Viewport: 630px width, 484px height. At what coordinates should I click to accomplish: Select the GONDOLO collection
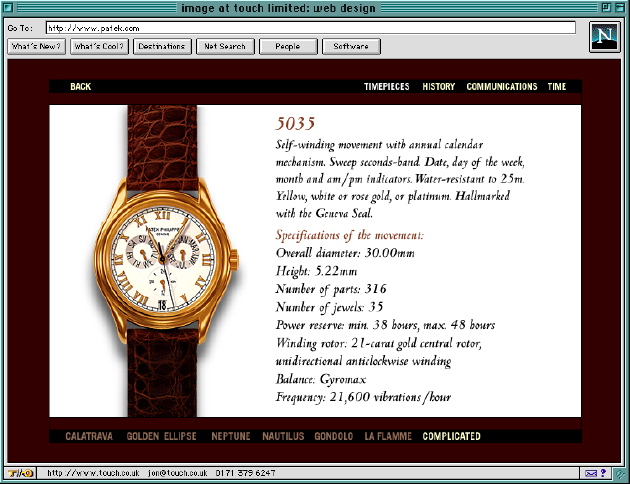(x=334, y=436)
